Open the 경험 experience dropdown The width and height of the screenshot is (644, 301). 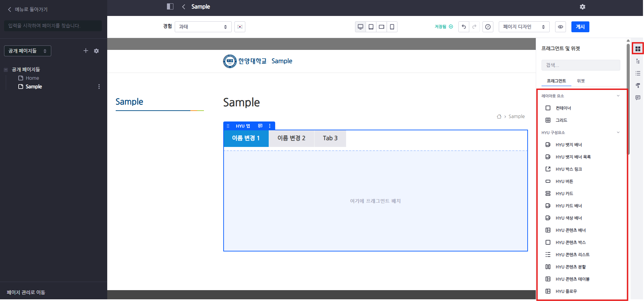203,27
